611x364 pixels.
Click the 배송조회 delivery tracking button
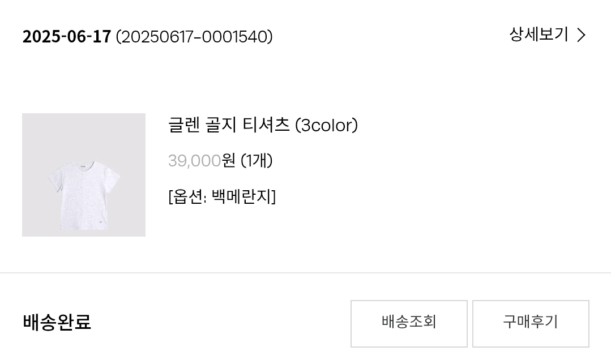408,323
